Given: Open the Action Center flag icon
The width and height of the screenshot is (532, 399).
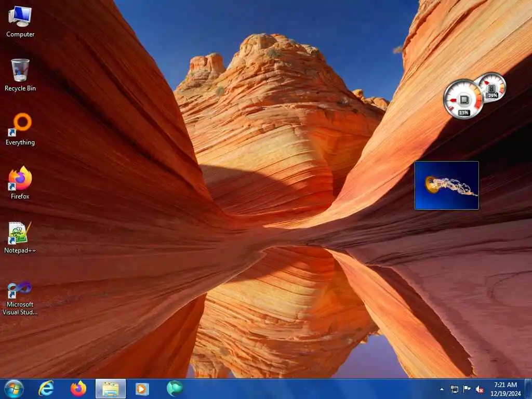Looking at the screenshot, I should tap(467, 389).
